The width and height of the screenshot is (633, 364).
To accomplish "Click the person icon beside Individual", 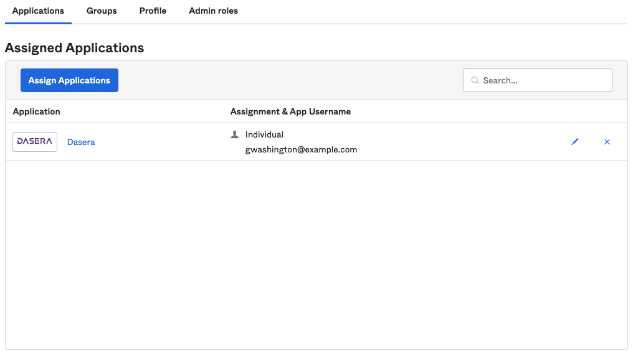I will [x=234, y=134].
